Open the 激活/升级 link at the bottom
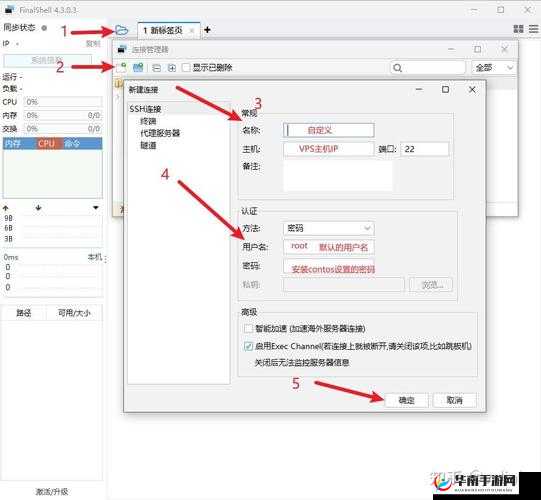The height and width of the screenshot is (500, 541). tap(52, 491)
